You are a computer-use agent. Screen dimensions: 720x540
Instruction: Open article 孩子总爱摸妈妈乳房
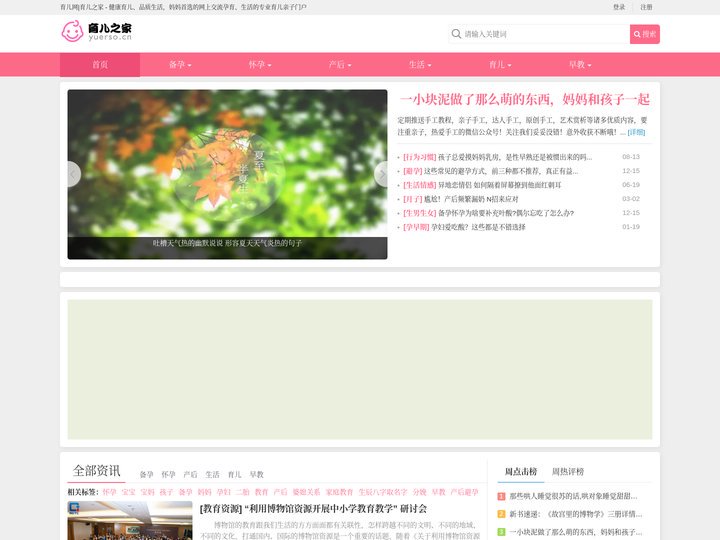[515, 157]
